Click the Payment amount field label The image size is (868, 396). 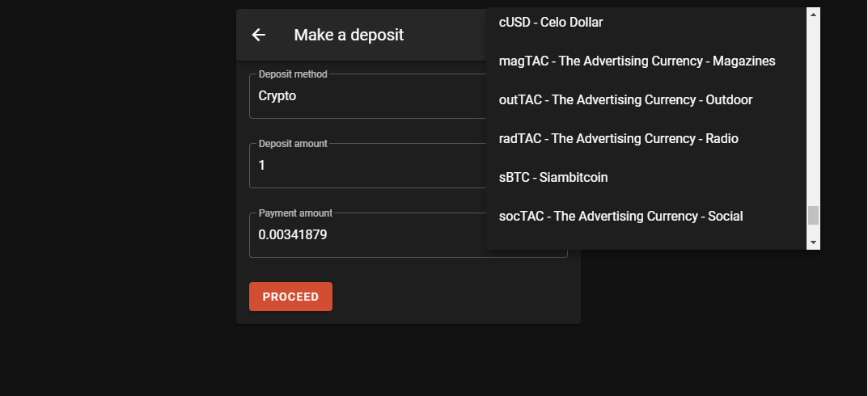pyautogui.click(x=295, y=213)
